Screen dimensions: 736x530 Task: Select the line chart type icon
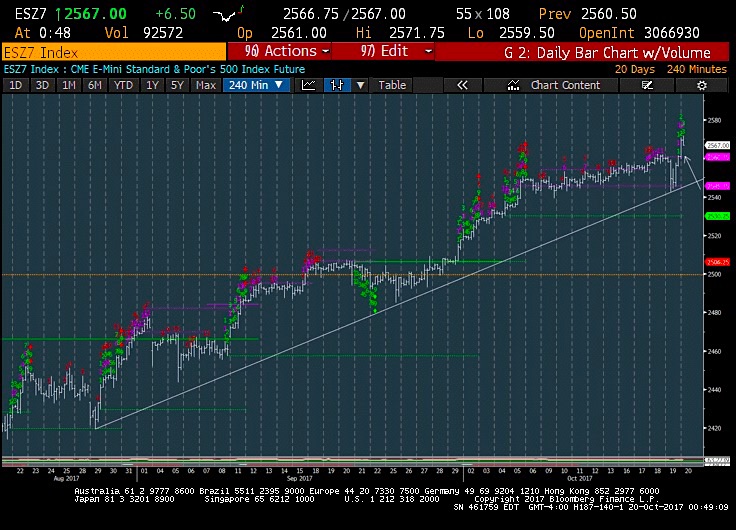(308, 85)
